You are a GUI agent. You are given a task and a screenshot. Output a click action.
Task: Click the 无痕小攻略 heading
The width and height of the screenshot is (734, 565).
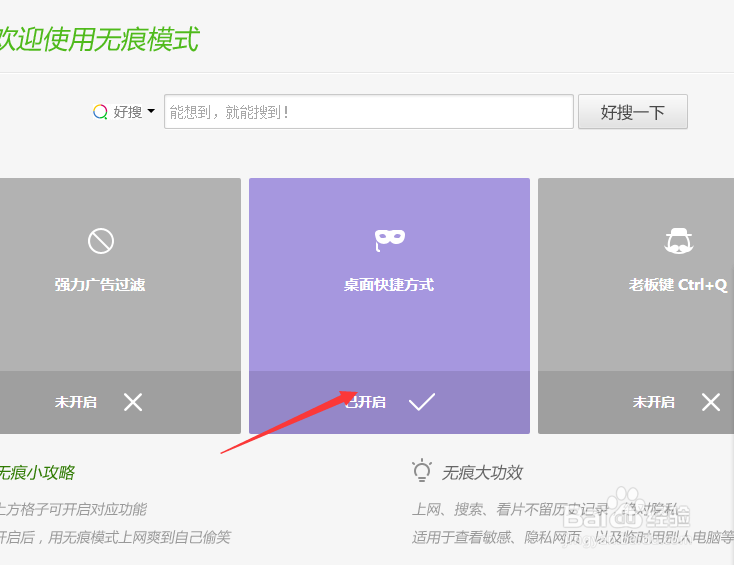[37, 472]
